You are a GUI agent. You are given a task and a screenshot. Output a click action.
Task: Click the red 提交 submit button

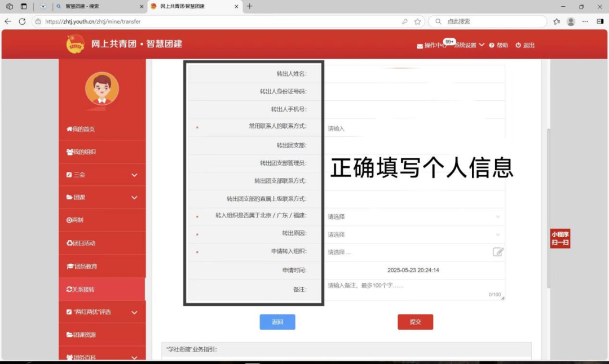tap(415, 321)
